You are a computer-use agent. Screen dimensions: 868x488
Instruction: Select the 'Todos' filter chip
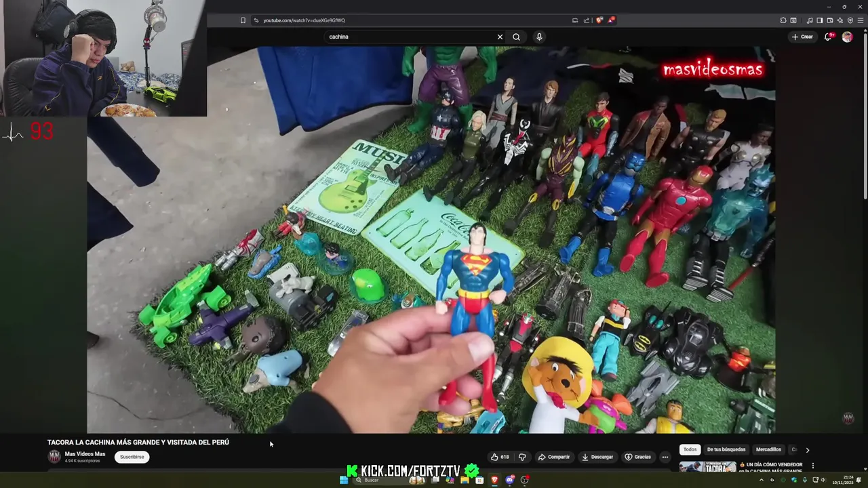click(x=690, y=449)
